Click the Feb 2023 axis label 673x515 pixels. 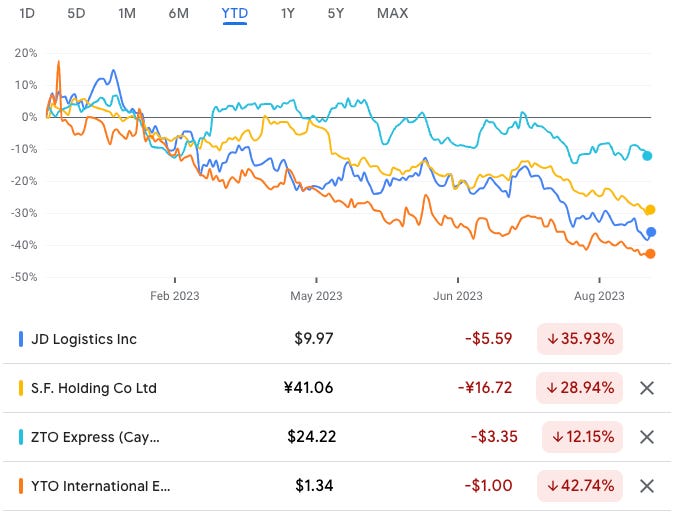(x=175, y=296)
